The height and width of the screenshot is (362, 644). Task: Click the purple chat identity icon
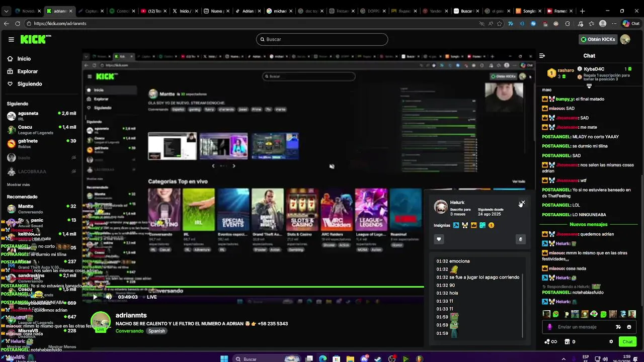coord(550,327)
